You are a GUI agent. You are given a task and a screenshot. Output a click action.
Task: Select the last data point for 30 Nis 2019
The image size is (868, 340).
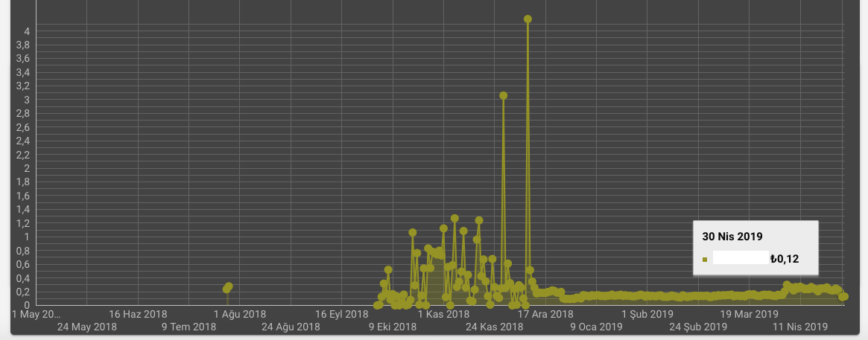tap(843, 296)
